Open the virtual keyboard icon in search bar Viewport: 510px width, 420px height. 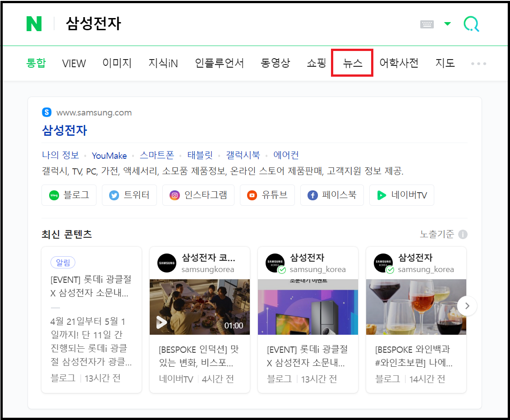427,24
